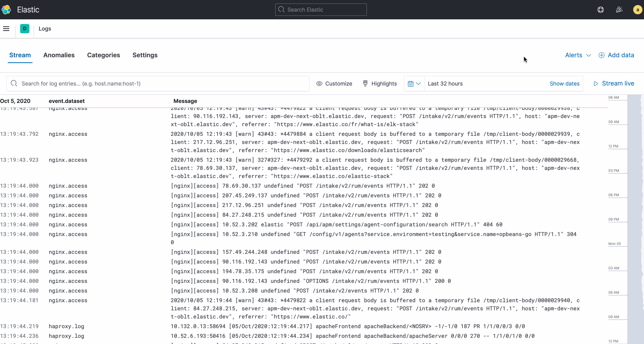The width and height of the screenshot is (644, 344).
Task: Click the event.dataset column header
Action: [67, 101]
